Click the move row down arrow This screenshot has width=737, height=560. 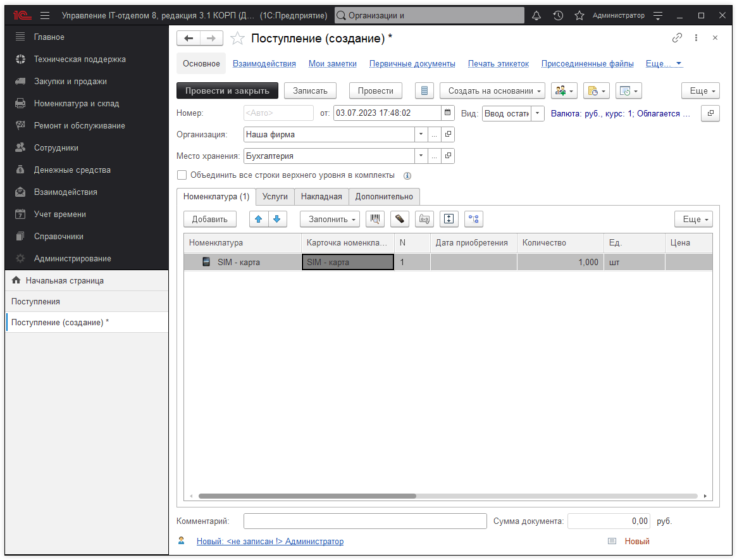277,219
